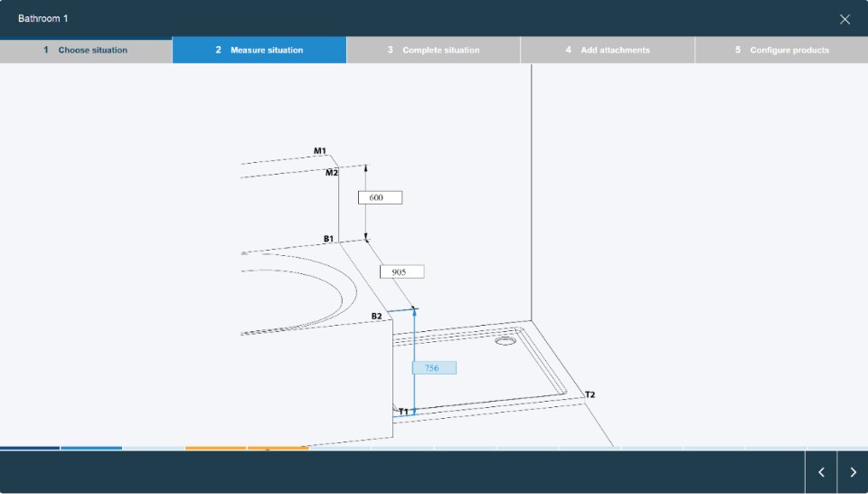Select the M2 measurement point
This screenshot has height=494, width=868.
coord(332,172)
